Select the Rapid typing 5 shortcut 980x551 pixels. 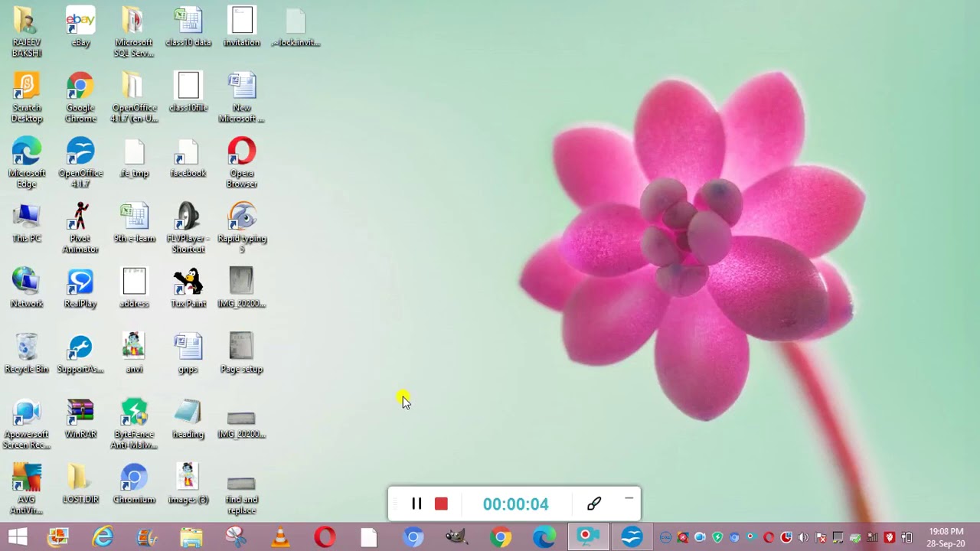[242, 227]
